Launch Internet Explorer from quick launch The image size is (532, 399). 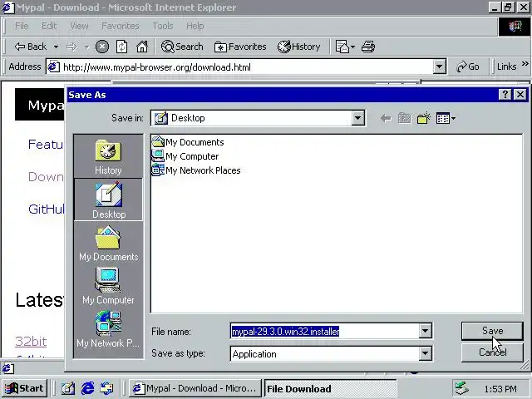tap(87, 388)
